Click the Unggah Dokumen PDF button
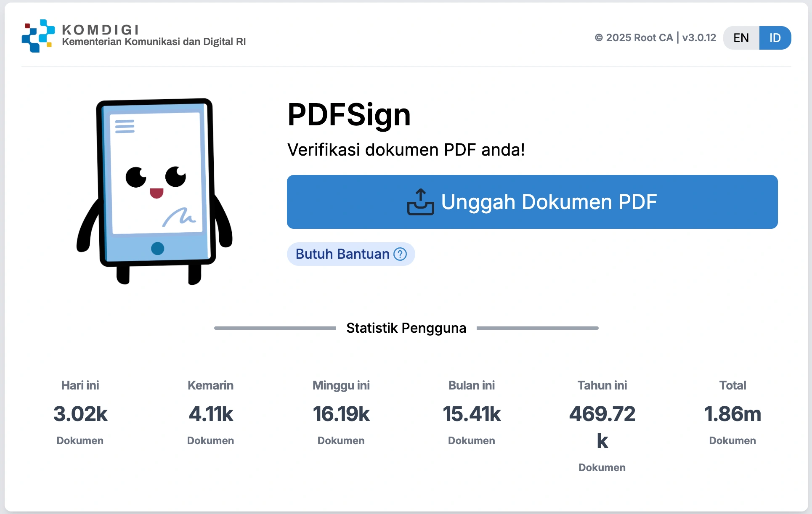 (x=532, y=202)
